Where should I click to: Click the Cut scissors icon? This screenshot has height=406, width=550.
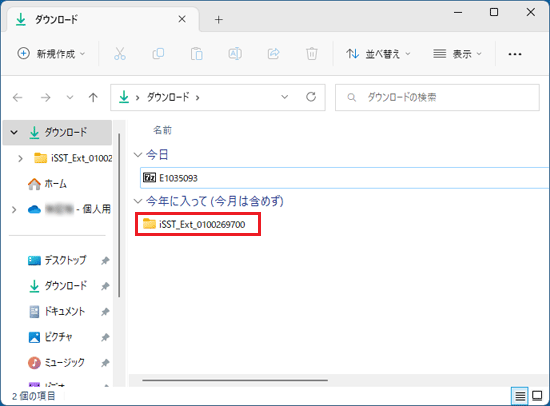point(120,54)
